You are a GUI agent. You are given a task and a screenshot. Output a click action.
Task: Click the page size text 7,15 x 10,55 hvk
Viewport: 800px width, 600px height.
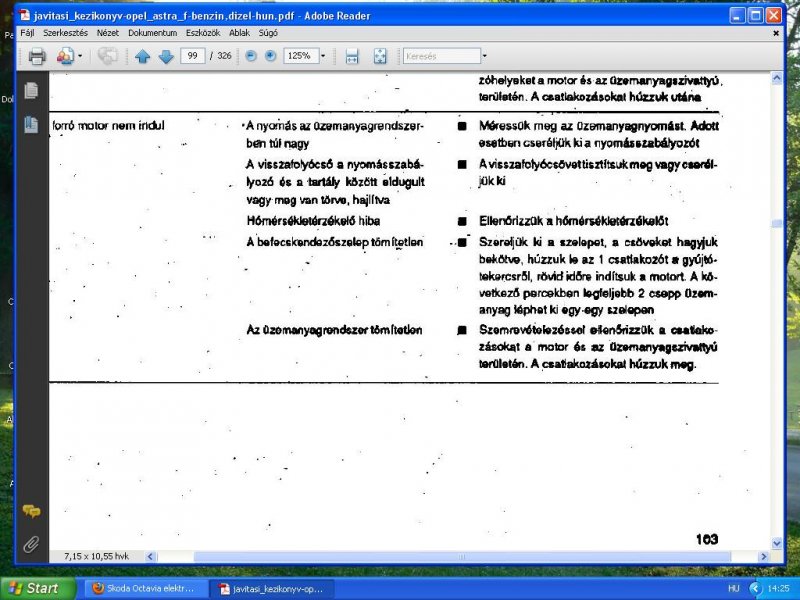[96, 556]
